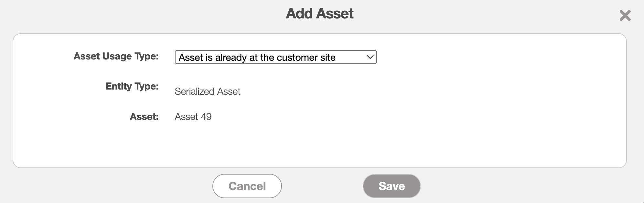Cancel adding the asset
This screenshot has height=203, width=644.
coord(247,186)
